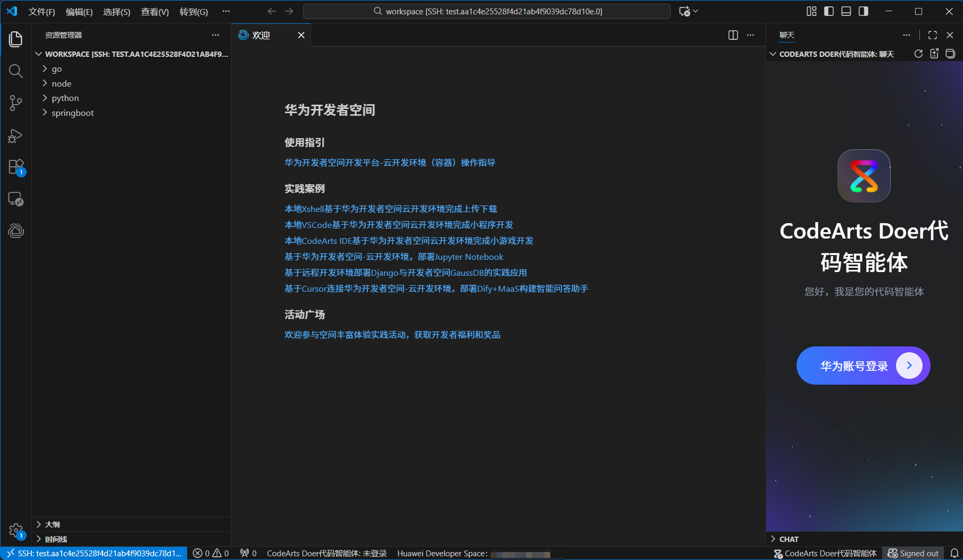Image resolution: width=963 pixels, height=560 pixels.
Task: Expand the 大纲 outline section
Action: click(131, 524)
